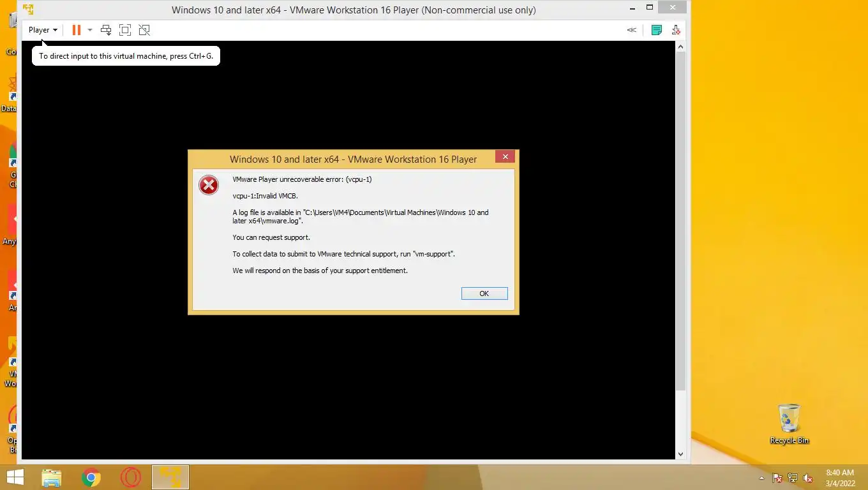Launch Google Chrome from the taskbar
The height and width of the screenshot is (490, 868).
coord(91,477)
